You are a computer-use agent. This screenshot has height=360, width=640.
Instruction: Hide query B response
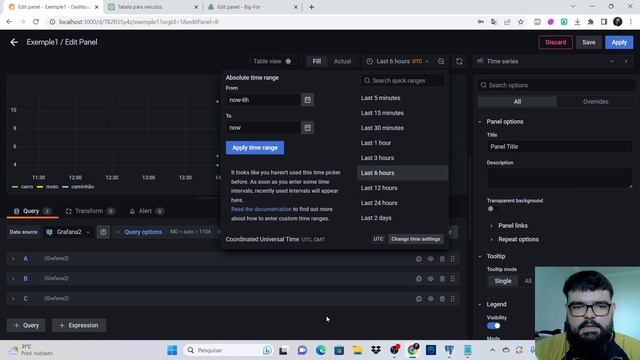tap(431, 279)
